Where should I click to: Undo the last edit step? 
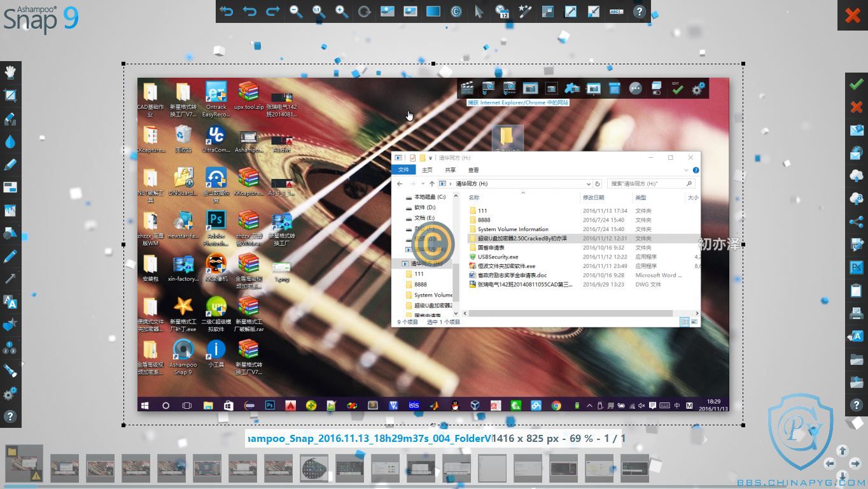[x=250, y=11]
